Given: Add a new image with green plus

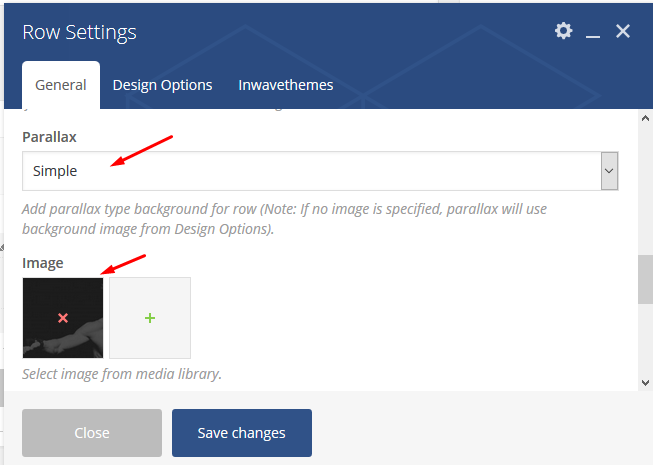Looking at the screenshot, I should click(150, 318).
